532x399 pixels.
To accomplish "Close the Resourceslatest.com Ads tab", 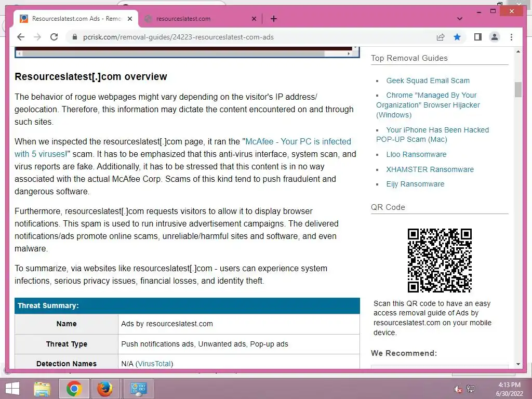I will click(129, 19).
